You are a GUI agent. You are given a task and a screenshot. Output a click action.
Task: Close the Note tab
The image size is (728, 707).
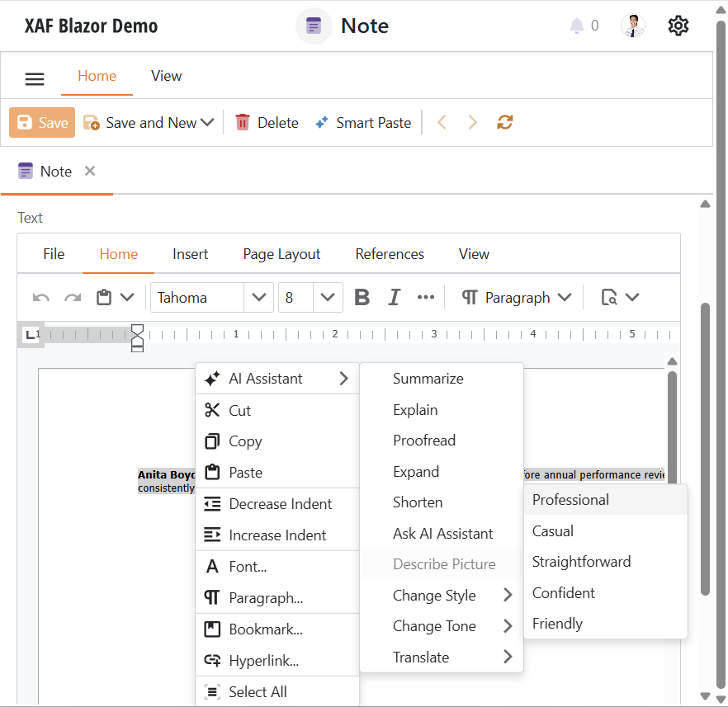tap(90, 171)
